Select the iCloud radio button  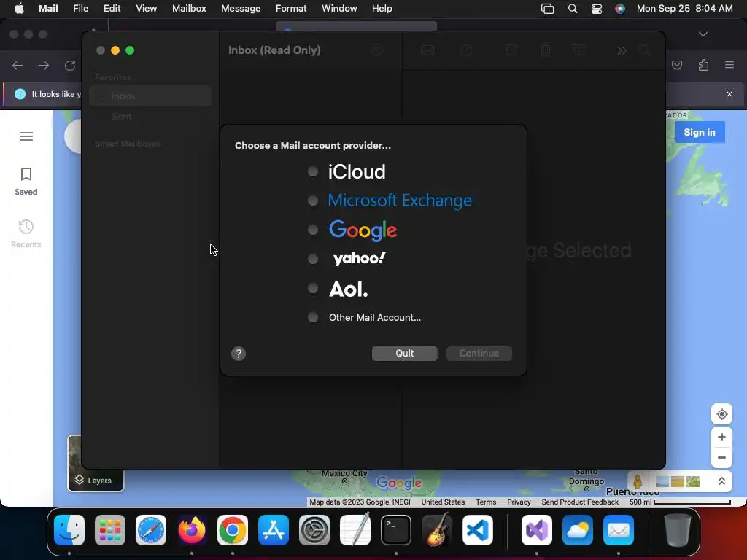point(312,171)
